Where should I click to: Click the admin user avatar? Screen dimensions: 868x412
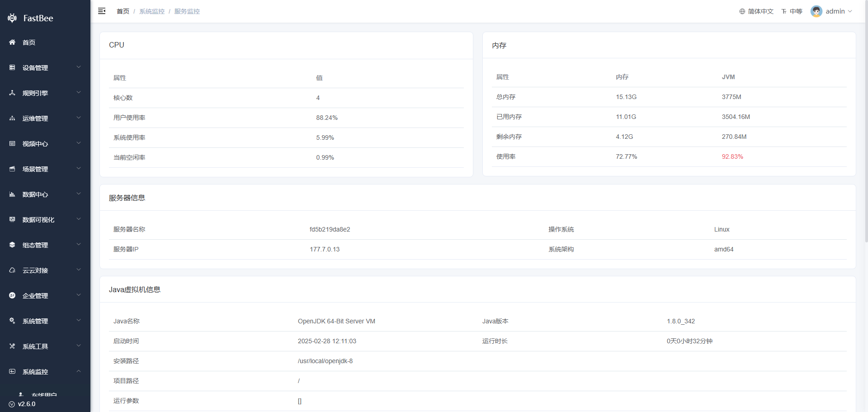pyautogui.click(x=816, y=11)
